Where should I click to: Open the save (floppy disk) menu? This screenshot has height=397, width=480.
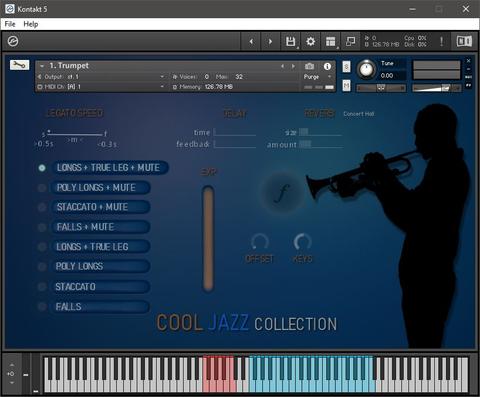pos(290,42)
